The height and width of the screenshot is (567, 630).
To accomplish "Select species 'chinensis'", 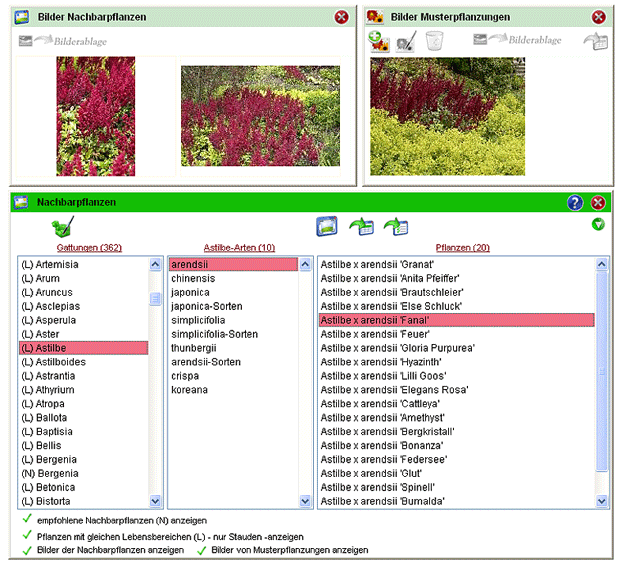I will point(233,278).
